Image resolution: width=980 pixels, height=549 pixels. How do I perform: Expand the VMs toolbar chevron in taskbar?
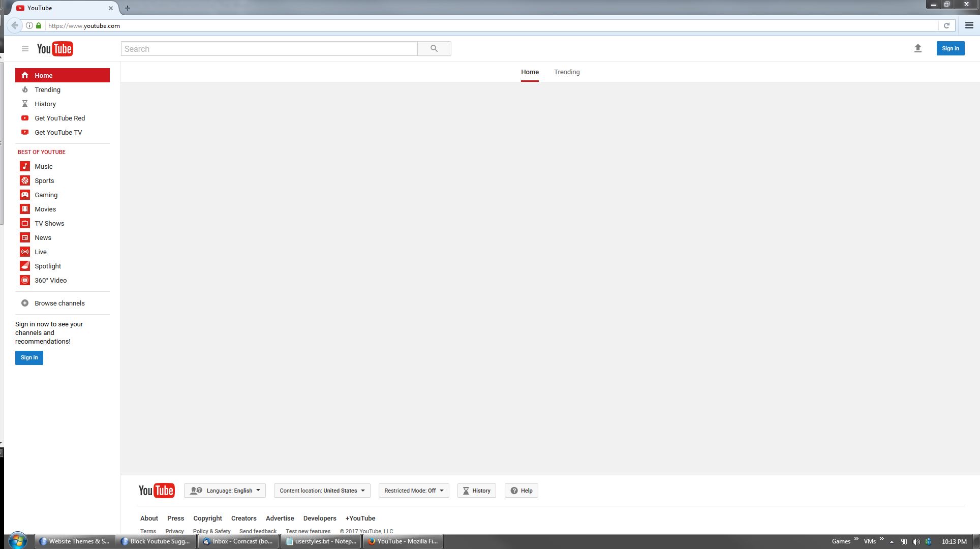[882, 539]
